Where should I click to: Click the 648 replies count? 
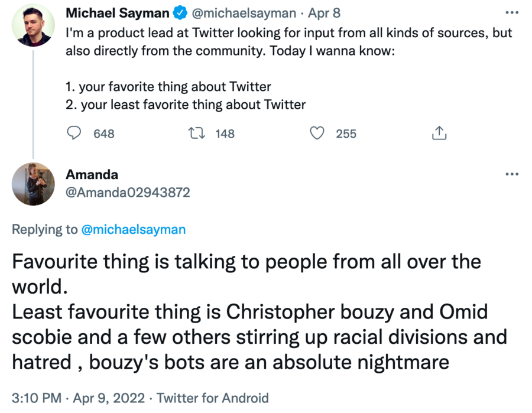pos(104,134)
